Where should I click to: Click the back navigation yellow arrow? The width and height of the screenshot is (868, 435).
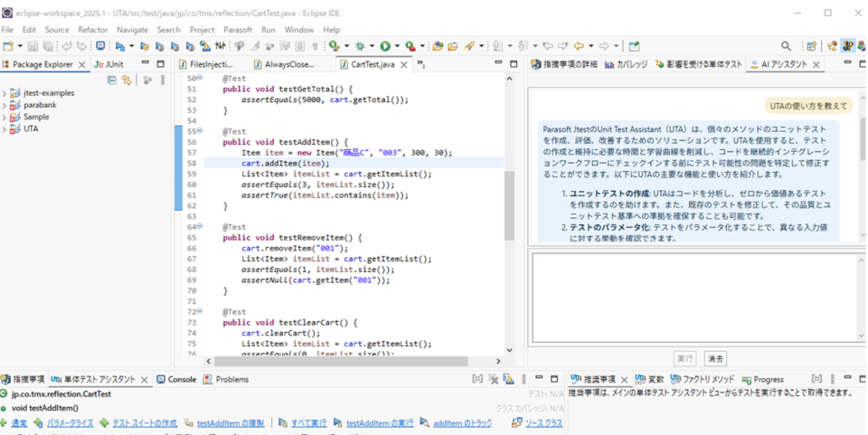coord(578,46)
